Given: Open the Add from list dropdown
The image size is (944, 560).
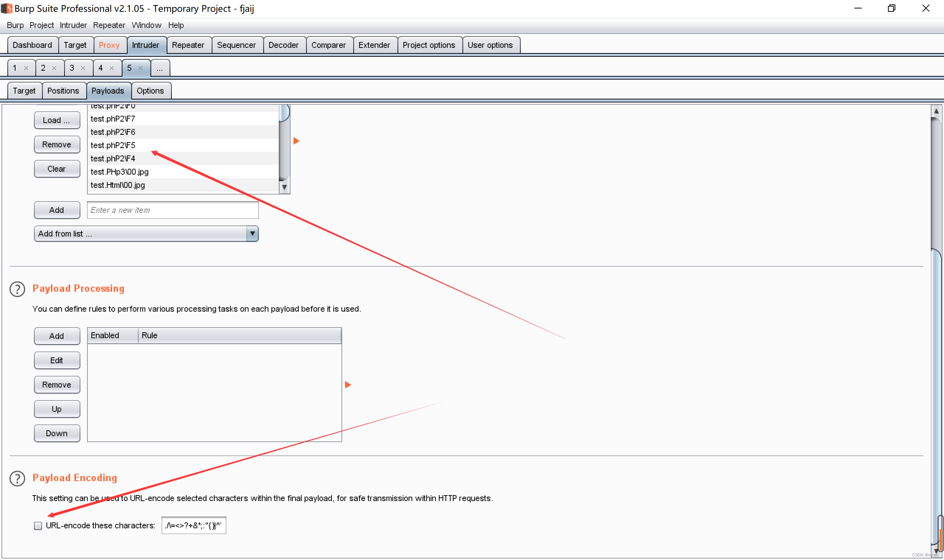Looking at the screenshot, I should point(252,234).
